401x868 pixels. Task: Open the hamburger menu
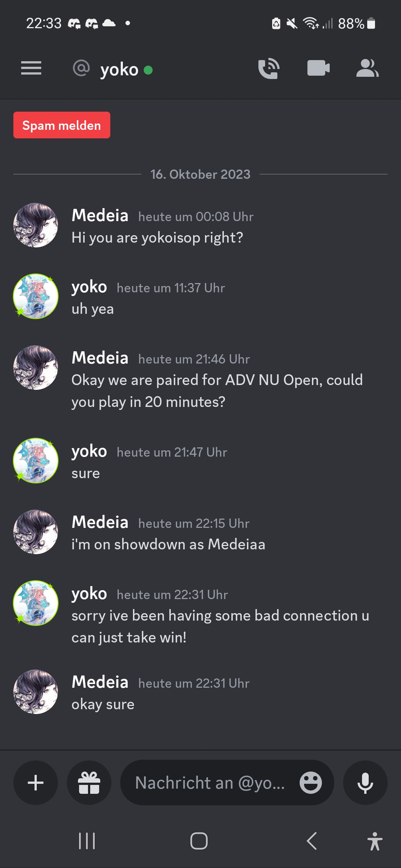pyautogui.click(x=31, y=68)
